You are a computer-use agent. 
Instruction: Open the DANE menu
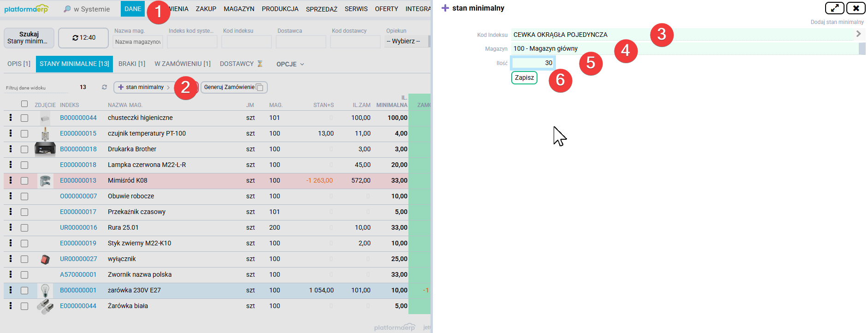click(133, 9)
